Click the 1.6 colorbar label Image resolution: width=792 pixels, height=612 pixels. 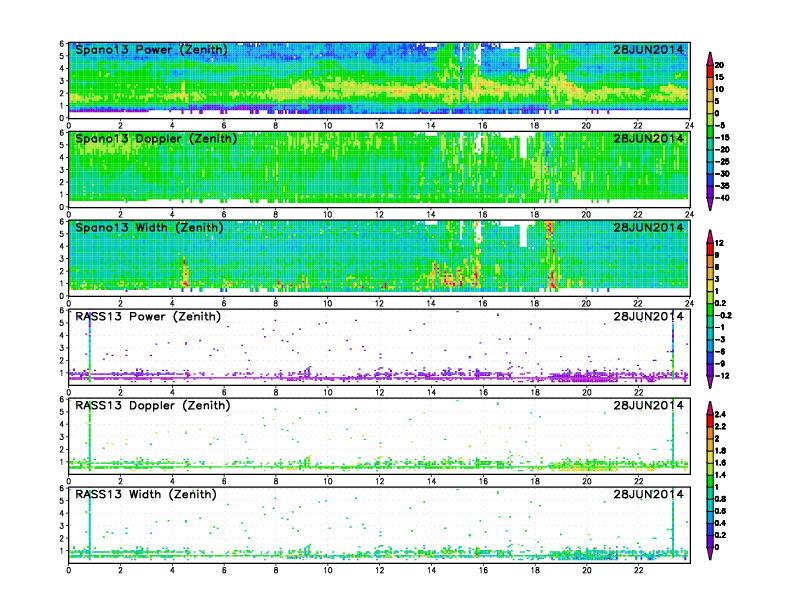721,463
